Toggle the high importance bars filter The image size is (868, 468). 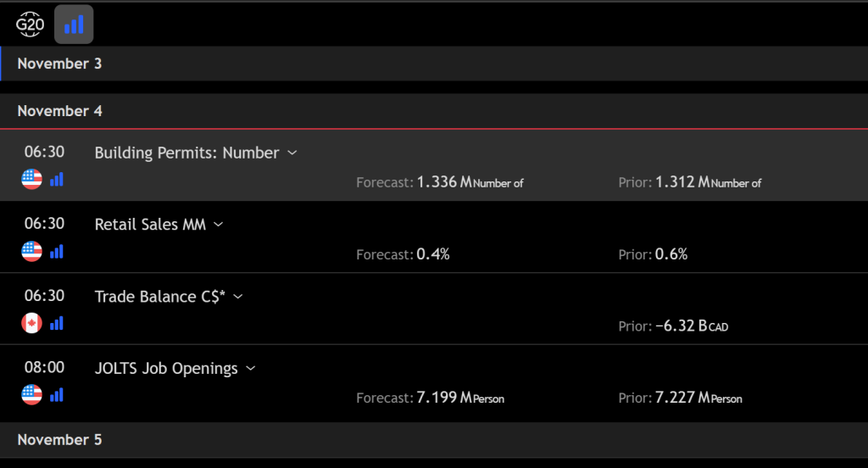(74, 25)
